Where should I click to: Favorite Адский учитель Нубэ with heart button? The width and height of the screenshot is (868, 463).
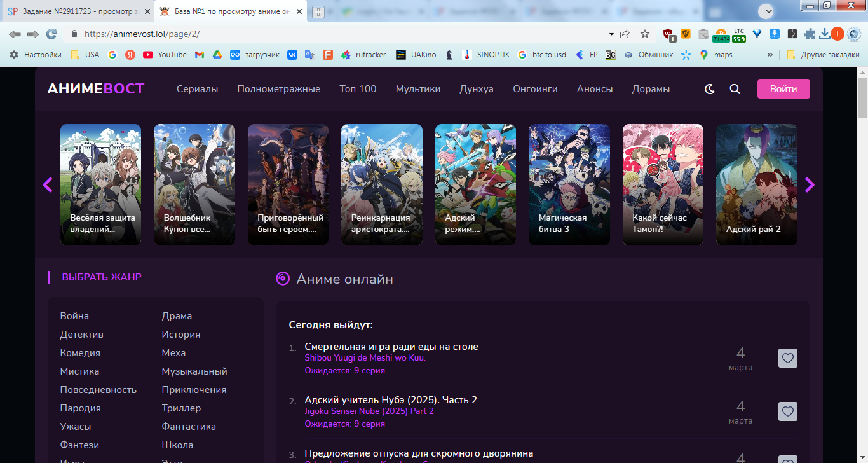pyautogui.click(x=788, y=411)
